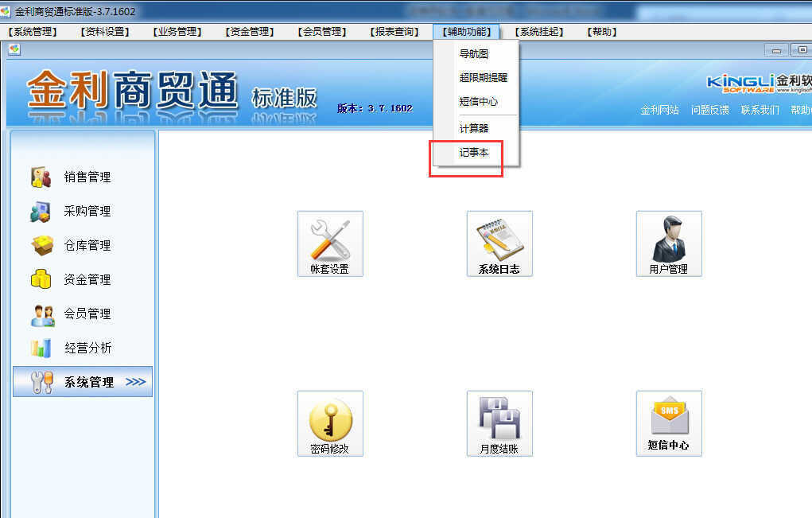Open the 【系统管理】 menu
Image resolution: width=812 pixels, height=518 pixels.
[32, 32]
